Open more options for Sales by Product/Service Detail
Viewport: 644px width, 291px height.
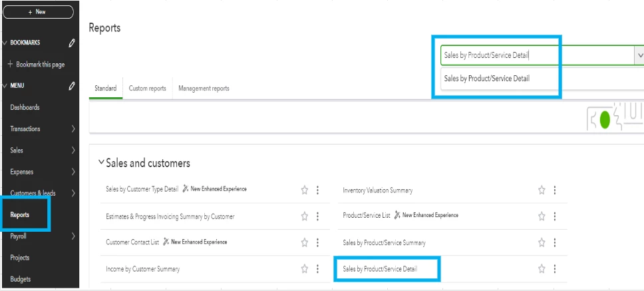[x=555, y=269]
